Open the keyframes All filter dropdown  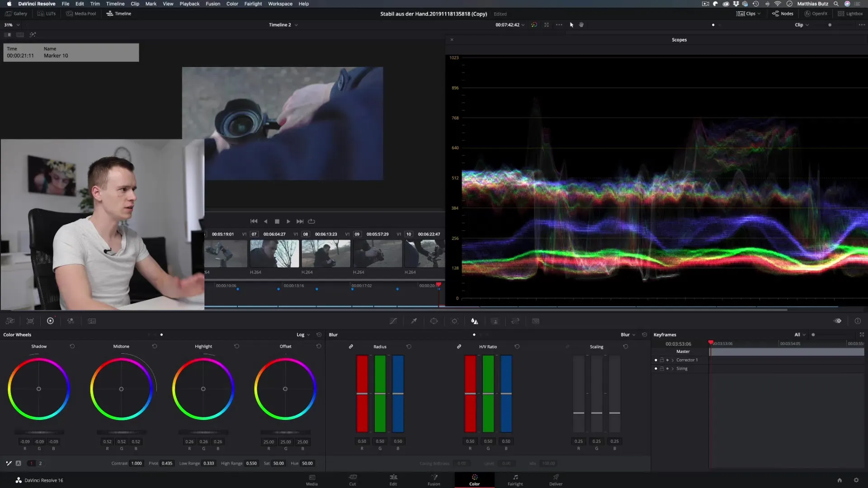[800, 335]
